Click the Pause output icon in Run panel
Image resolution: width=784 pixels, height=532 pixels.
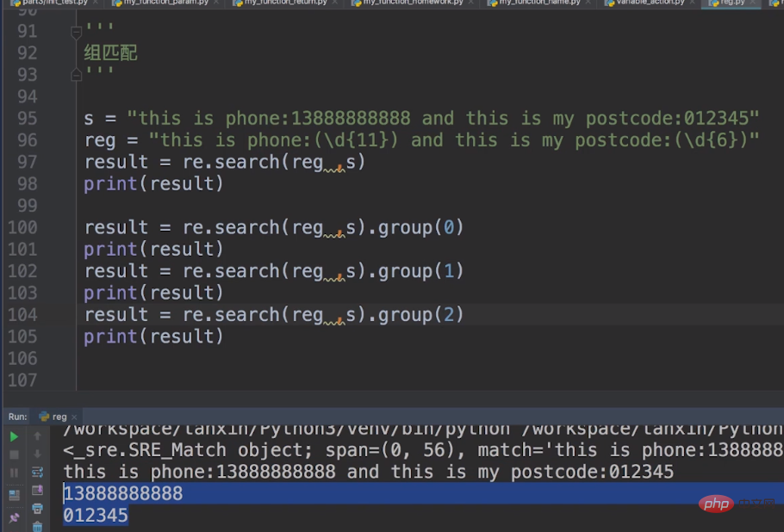pyautogui.click(x=14, y=473)
